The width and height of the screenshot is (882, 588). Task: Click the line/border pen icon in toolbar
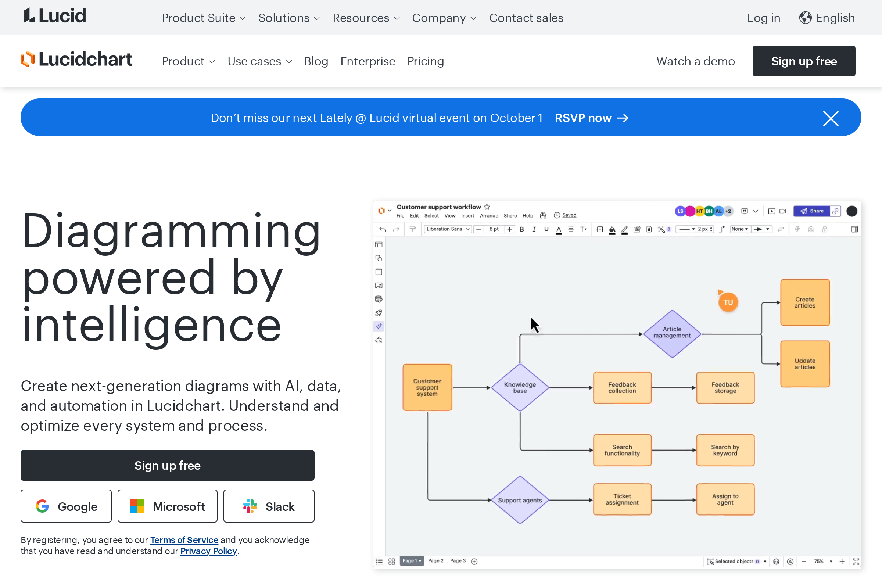(624, 229)
